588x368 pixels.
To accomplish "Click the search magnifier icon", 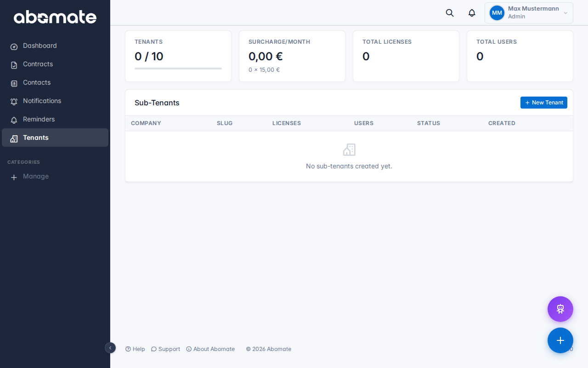I will (450, 13).
